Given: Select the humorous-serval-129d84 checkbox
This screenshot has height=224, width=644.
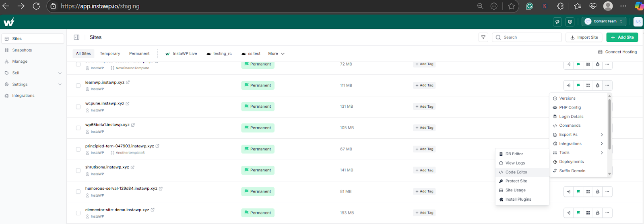Looking at the screenshot, I should [78, 191].
